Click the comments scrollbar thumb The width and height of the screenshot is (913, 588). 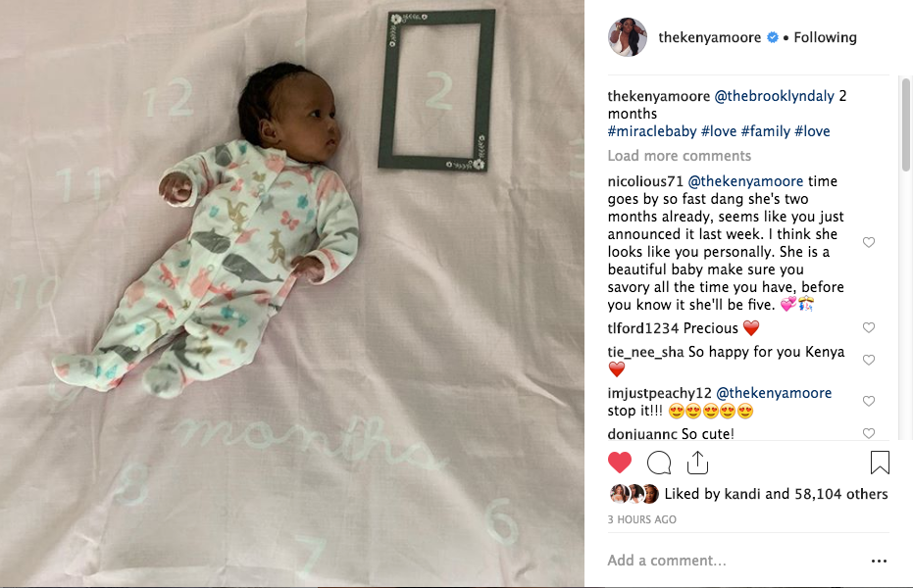click(x=905, y=125)
